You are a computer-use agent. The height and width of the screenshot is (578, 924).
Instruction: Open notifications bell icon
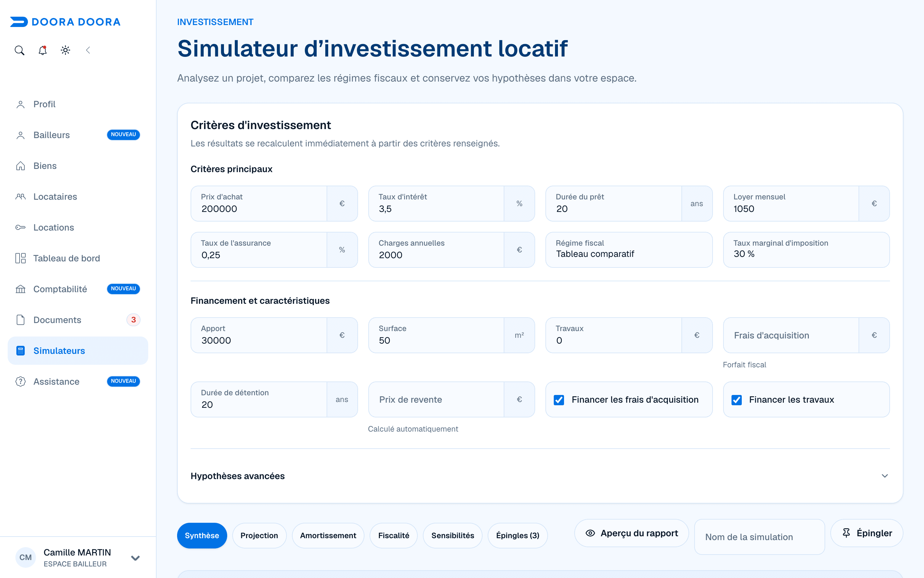point(42,50)
